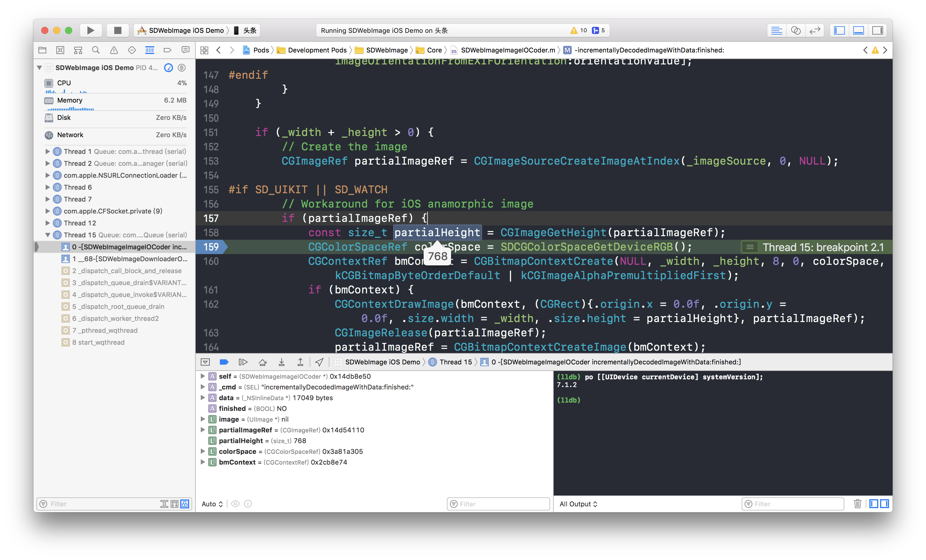Open the Find navigator tab
The width and height of the screenshot is (926, 560).
click(x=96, y=50)
